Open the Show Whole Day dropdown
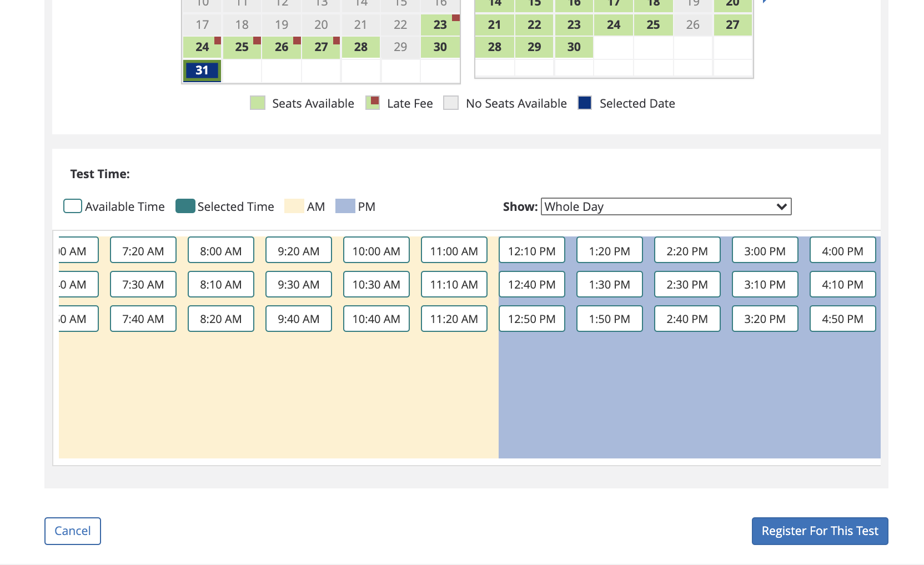 coord(666,206)
